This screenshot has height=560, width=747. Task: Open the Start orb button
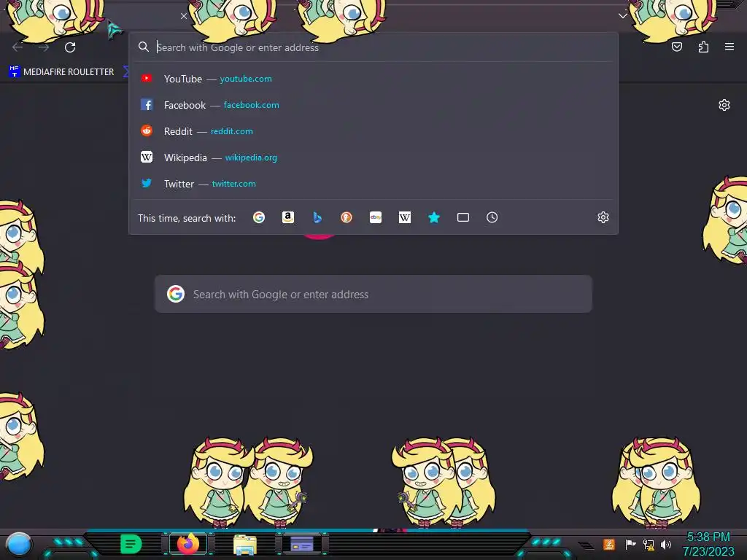pyautogui.click(x=18, y=545)
